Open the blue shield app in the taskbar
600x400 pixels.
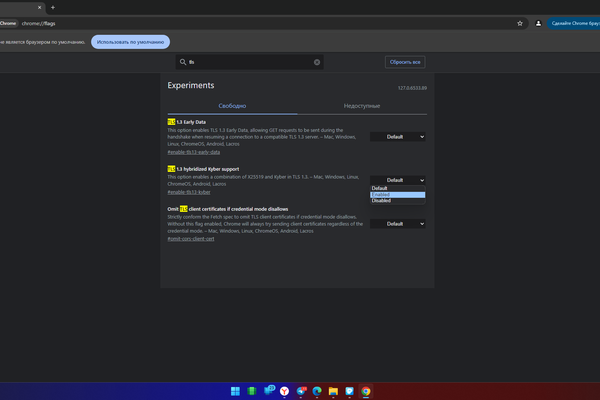[349, 391]
